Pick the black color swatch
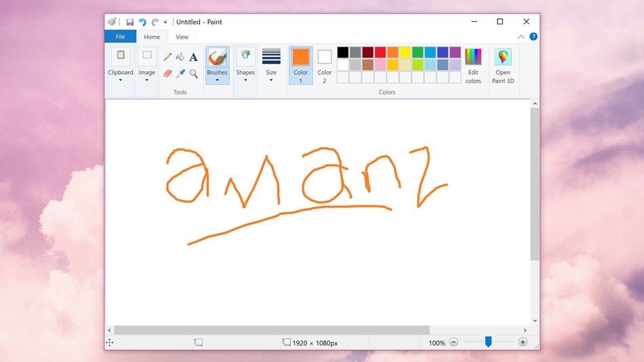 coord(343,52)
